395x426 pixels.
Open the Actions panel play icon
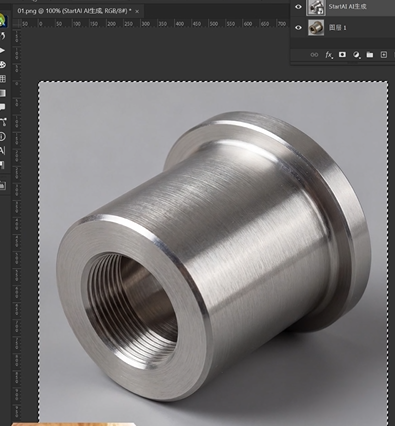2,50
